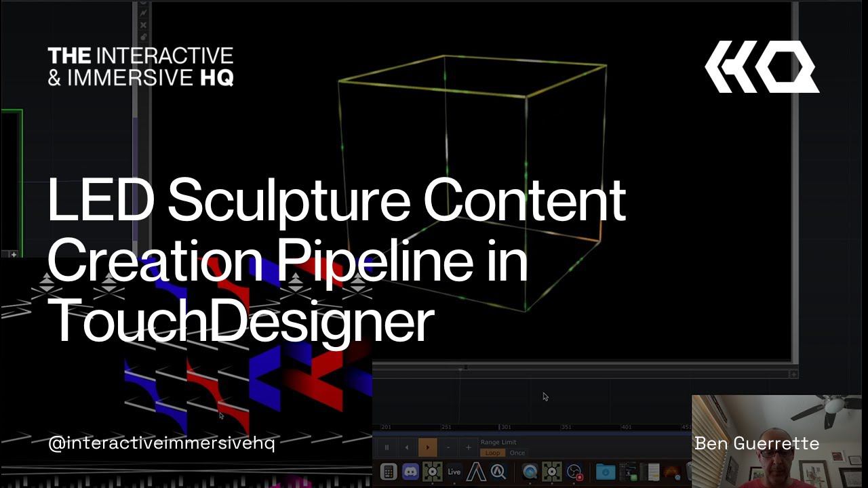Screen dimensions: 868x488
Task: Click the plus frame button
Action: click(x=468, y=447)
